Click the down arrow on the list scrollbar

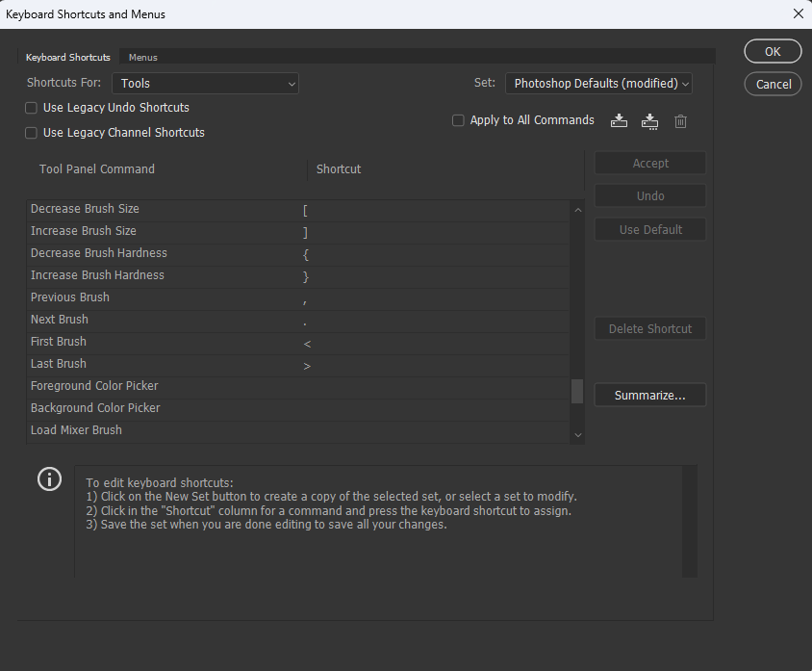click(x=577, y=435)
